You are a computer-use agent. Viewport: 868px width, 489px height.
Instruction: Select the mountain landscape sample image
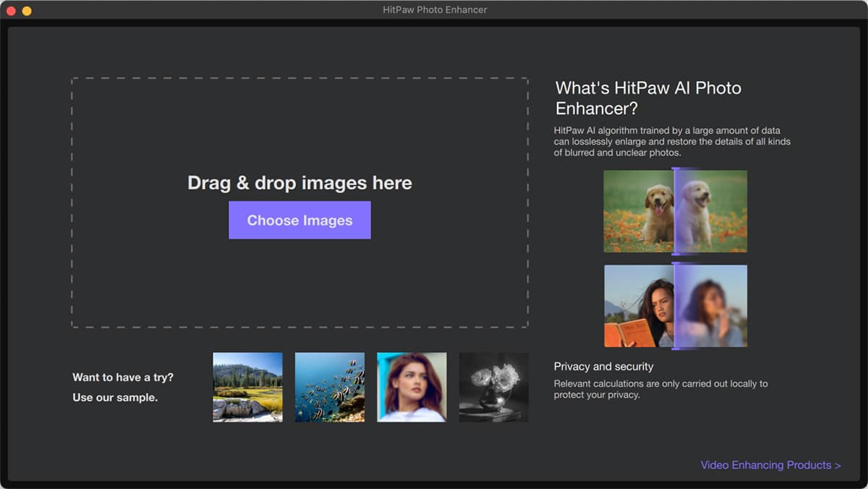pos(247,387)
